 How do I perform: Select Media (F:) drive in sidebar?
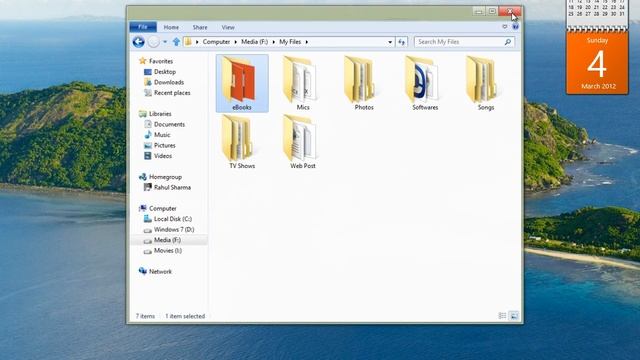[x=169, y=240]
